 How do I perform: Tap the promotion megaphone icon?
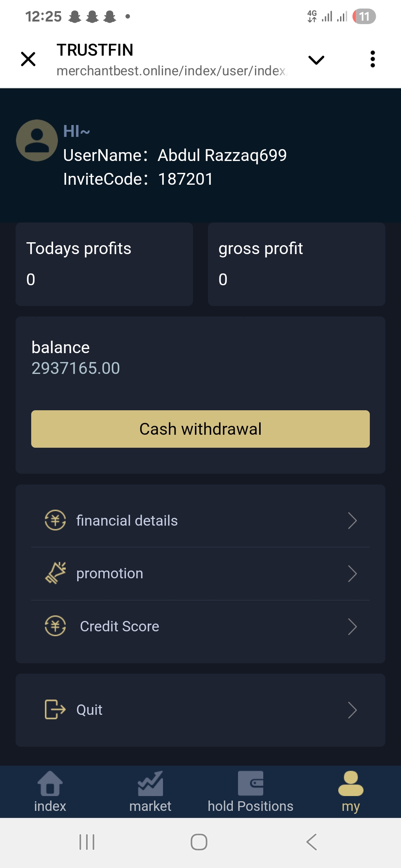tap(55, 573)
